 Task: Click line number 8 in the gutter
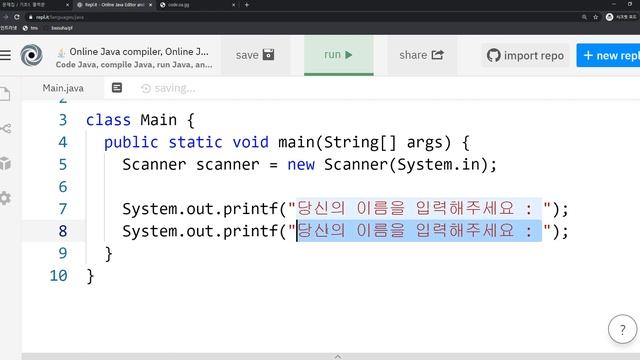(x=62, y=231)
